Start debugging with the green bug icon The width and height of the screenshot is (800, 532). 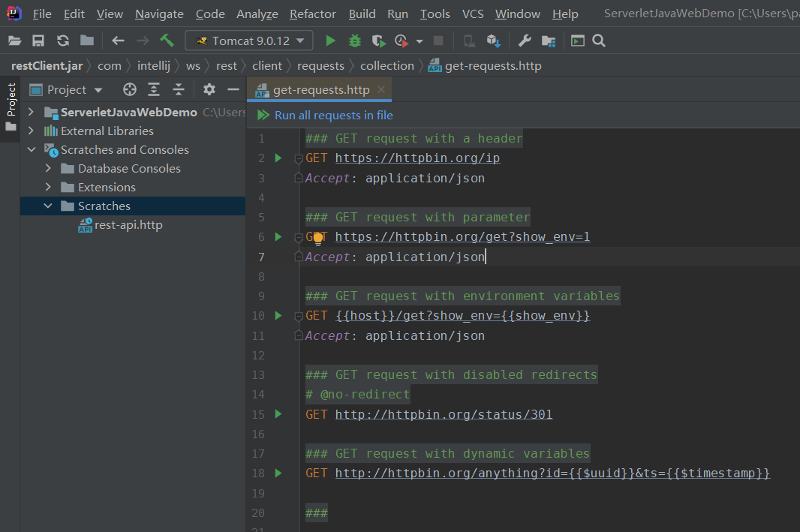(355, 41)
